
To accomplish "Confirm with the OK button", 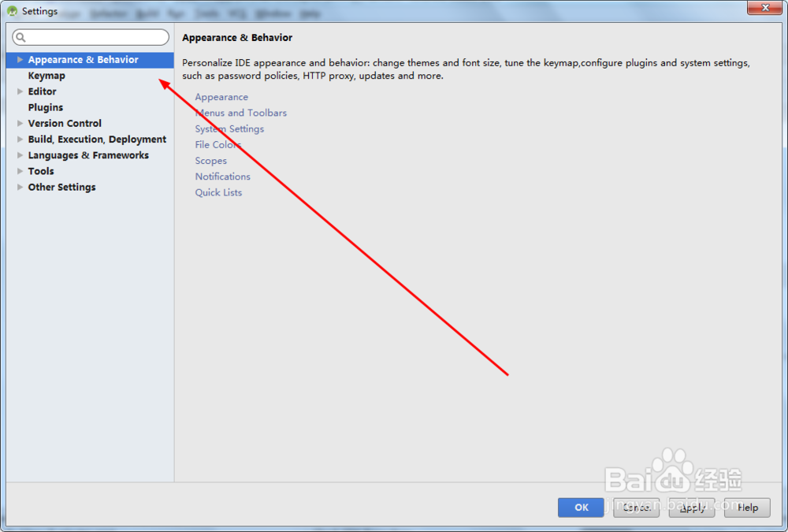I will pyautogui.click(x=581, y=508).
